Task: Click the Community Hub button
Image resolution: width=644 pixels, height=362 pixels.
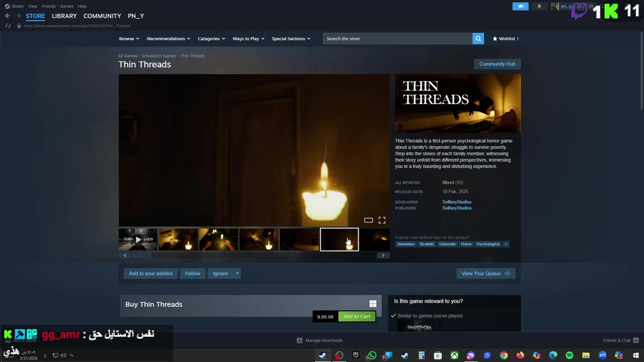Action: point(497,64)
